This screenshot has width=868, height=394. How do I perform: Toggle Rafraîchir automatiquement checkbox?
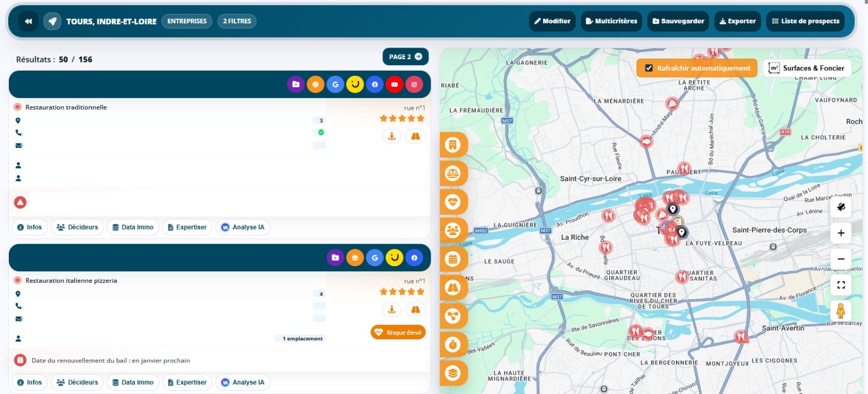pyautogui.click(x=649, y=68)
